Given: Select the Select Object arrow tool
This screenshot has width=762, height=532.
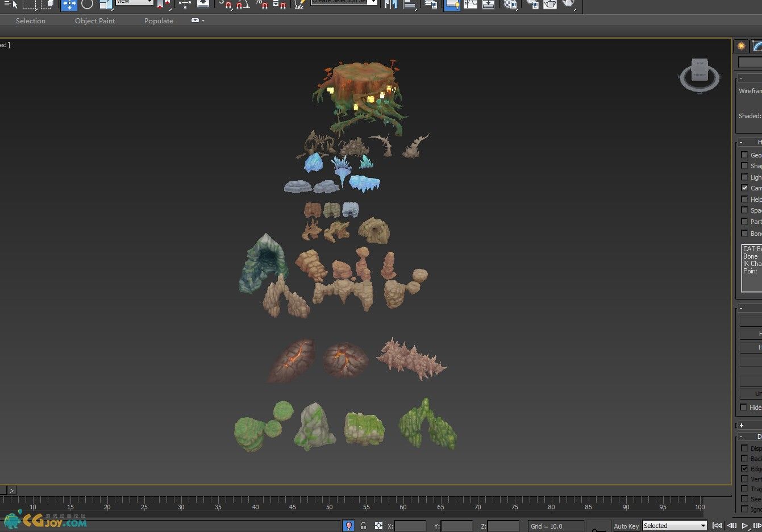Looking at the screenshot, I should (x=11, y=4).
